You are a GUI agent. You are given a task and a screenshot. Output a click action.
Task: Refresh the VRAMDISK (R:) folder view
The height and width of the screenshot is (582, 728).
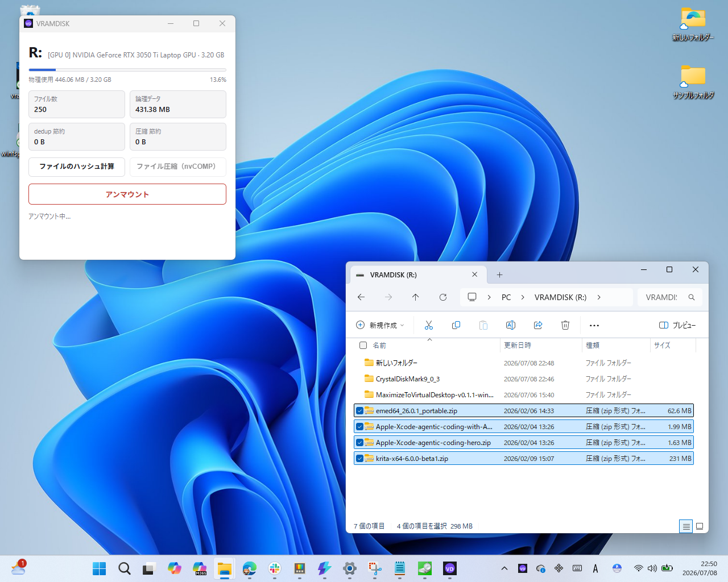point(443,297)
